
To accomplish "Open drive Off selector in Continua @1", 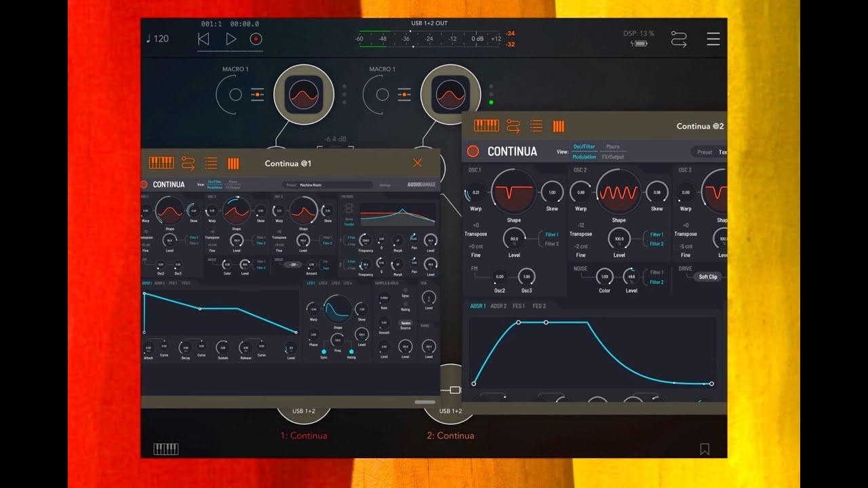I will [x=293, y=265].
